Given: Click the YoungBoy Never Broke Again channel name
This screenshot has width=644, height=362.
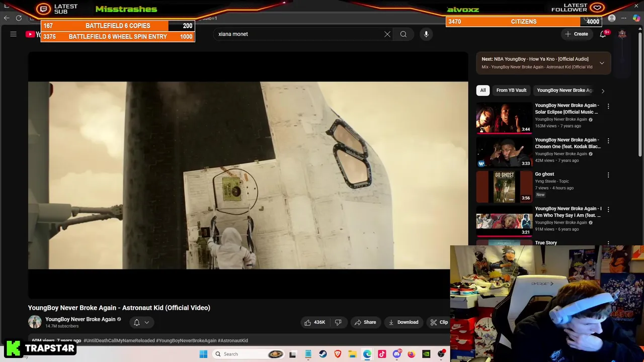Looking at the screenshot, I should click(80, 319).
